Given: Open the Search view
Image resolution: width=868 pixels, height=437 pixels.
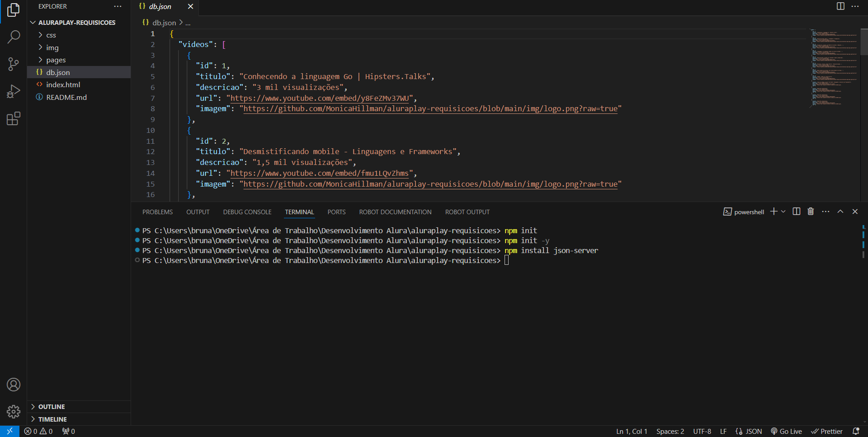Looking at the screenshot, I should pos(14,37).
